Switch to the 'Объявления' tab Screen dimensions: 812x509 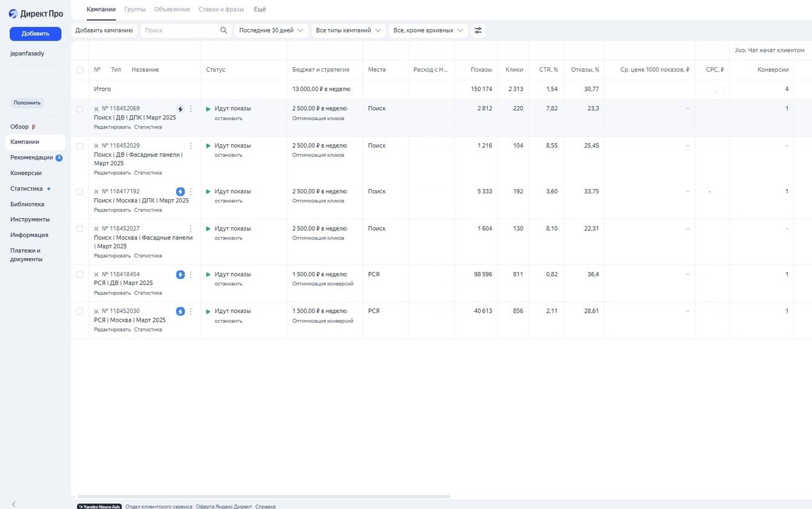(171, 9)
